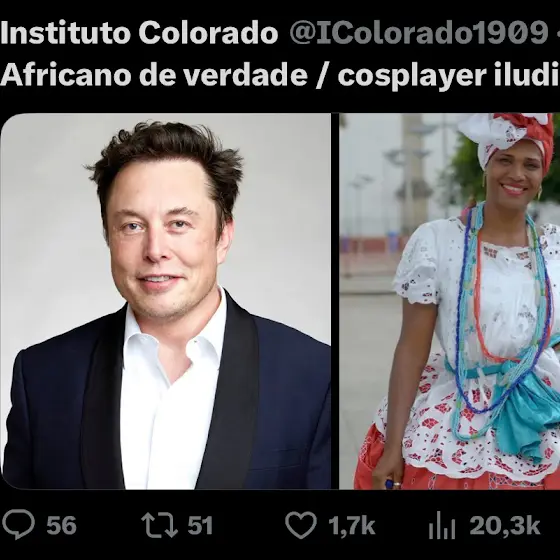Tap the repost arrows icon

coord(159,525)
